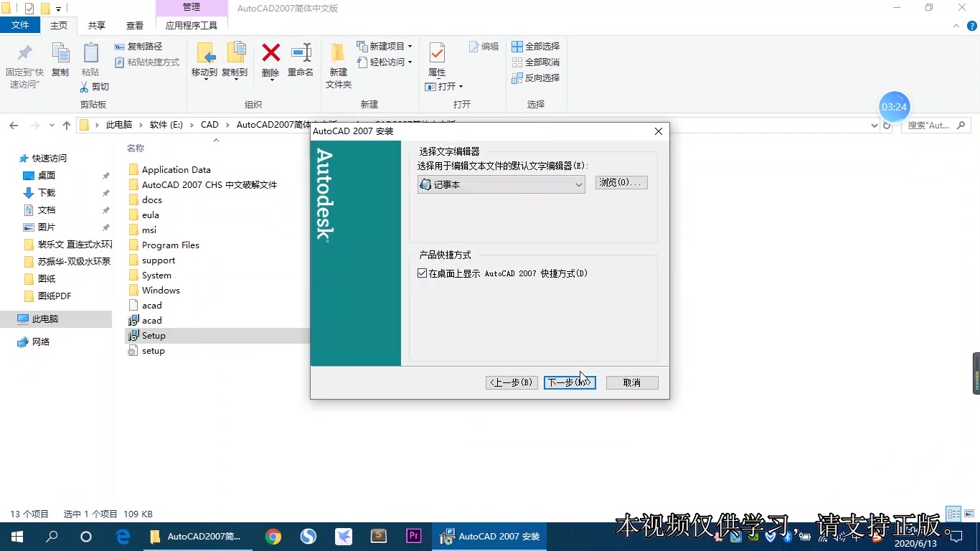980x551 pixels.
Task: Click Paste shortcut in ribbon
Action: tap(147, 62)
